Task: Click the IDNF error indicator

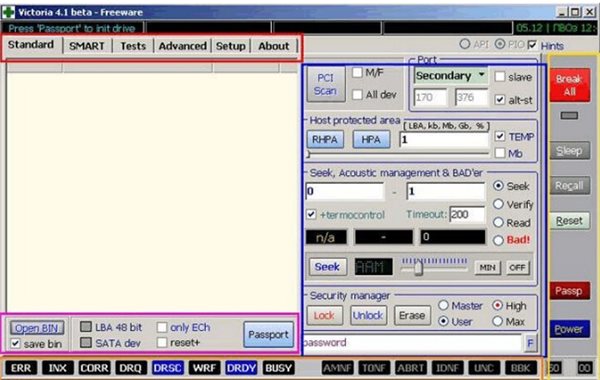Action: click(x=447, y=368)
